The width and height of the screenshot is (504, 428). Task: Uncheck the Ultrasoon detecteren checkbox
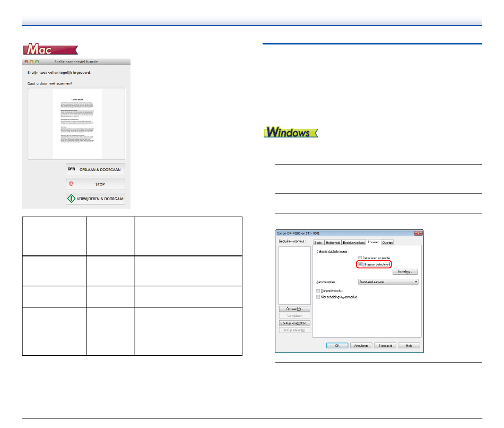tap(360, 264)
